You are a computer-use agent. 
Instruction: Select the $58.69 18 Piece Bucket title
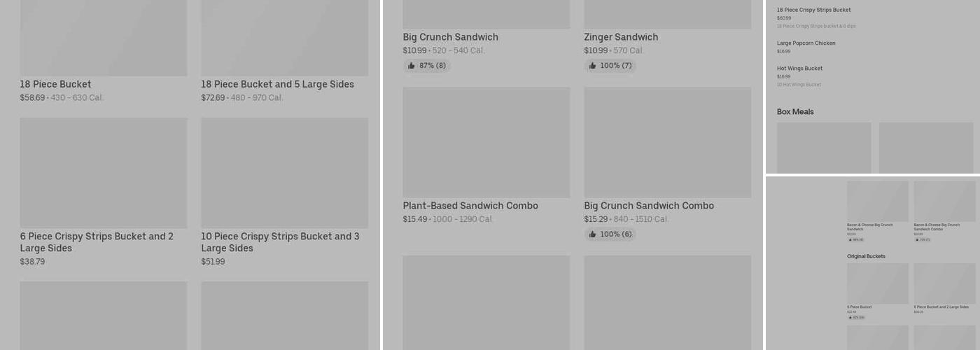pos(56,85)
